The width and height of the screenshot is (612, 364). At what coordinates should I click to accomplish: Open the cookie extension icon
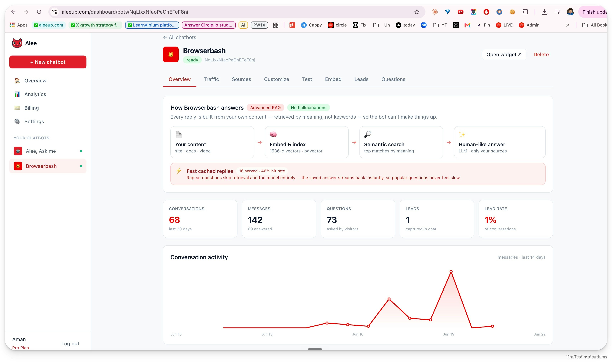pyautogui.click(x=512, y=12)
